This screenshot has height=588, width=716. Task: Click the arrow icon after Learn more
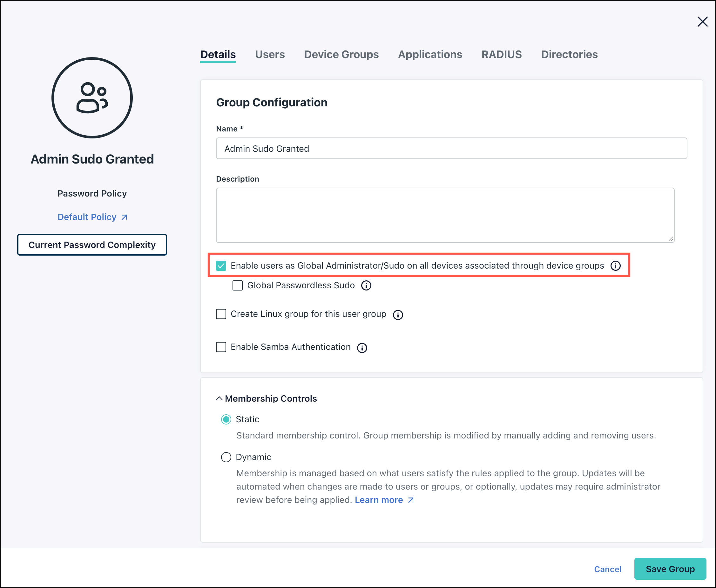pos(411,500)
